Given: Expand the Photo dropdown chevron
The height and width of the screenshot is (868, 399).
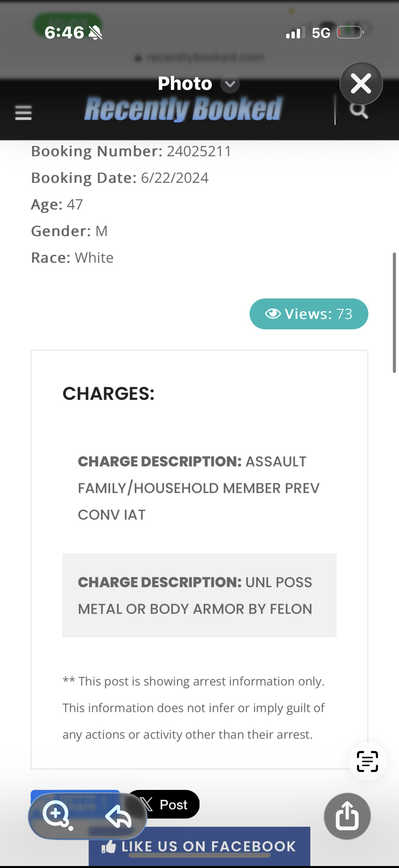Looking at the screenshot, I should [230, 84].
